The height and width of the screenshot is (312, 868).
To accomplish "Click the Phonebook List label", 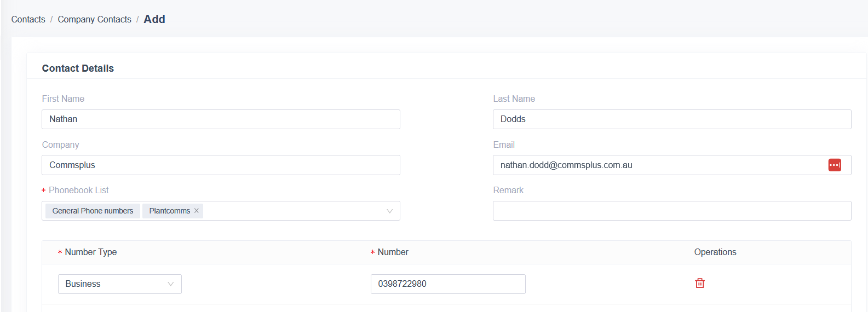I will tap(79, 190).
